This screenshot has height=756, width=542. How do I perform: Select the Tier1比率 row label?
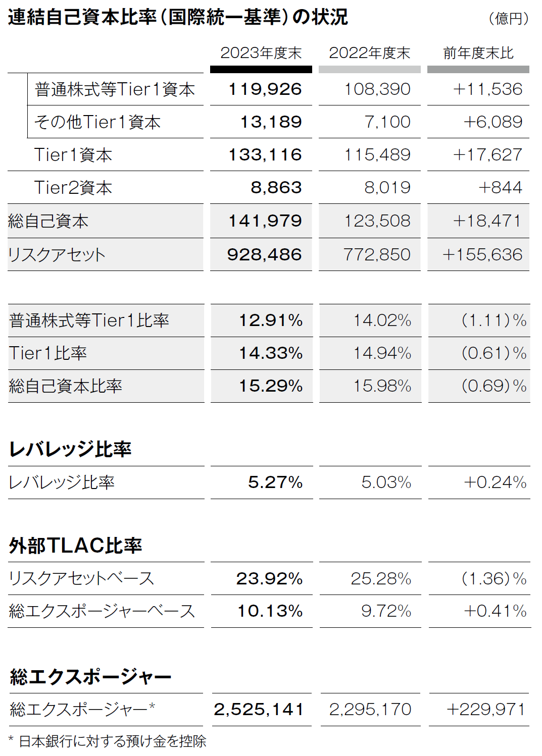pos(48,353)
